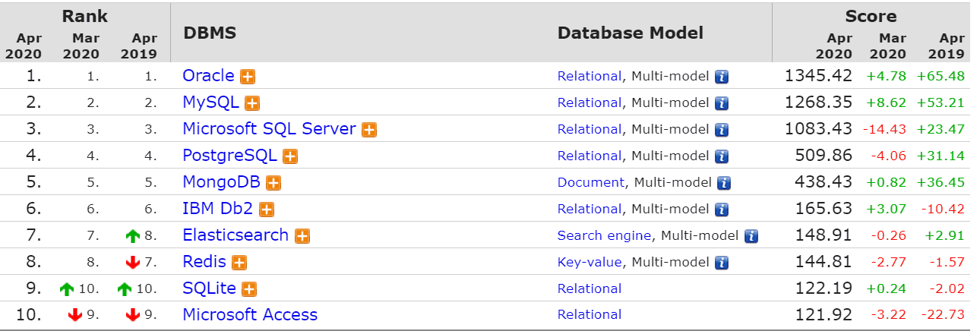Open the Key-value database model link
Screen dimensions: 980x331
(x=590, y=262)
